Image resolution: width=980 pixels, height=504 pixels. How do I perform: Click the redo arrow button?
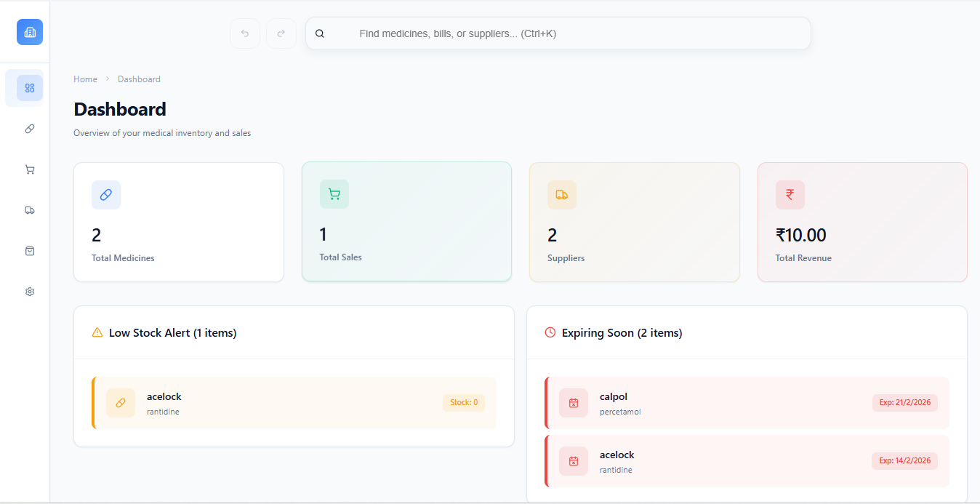point(281,33)
